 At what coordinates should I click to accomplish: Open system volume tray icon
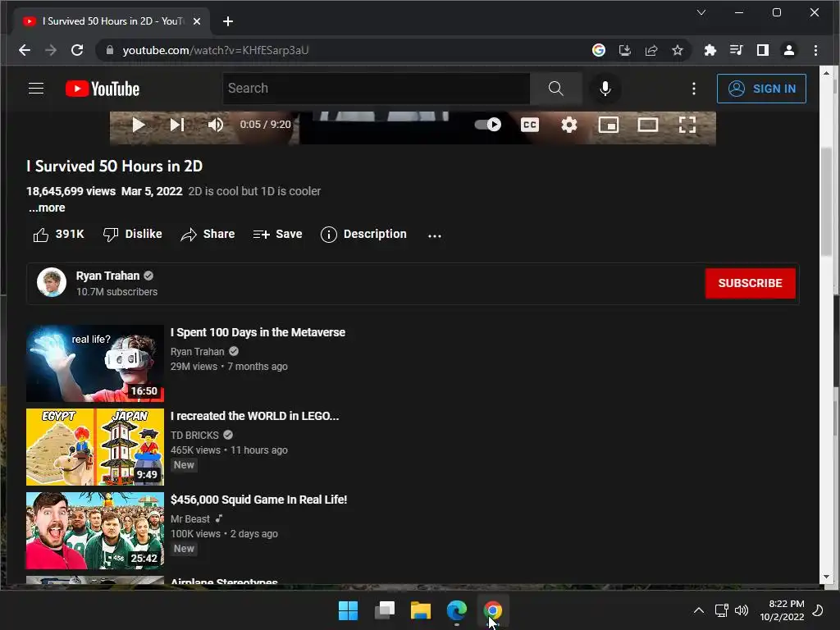coord(742,610)
